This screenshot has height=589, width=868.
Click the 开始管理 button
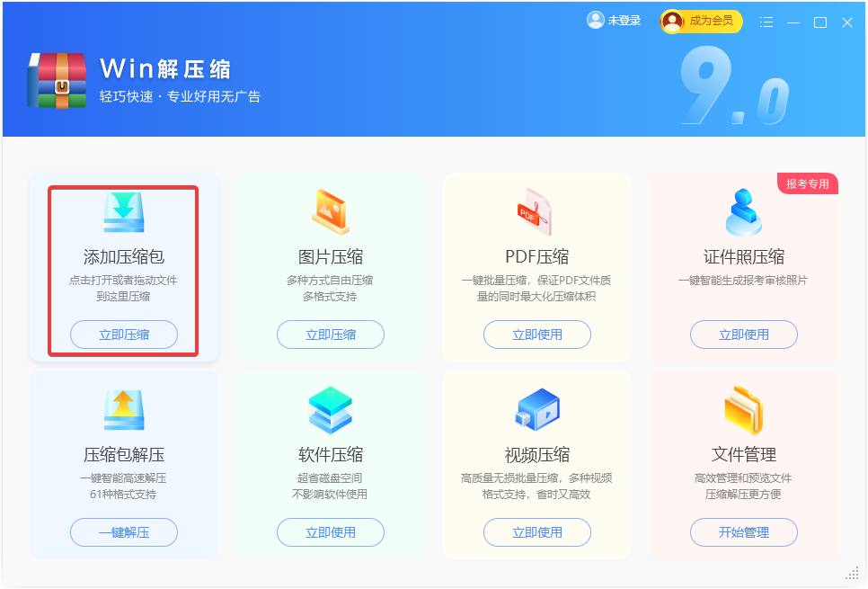click(x=744, y=532)
